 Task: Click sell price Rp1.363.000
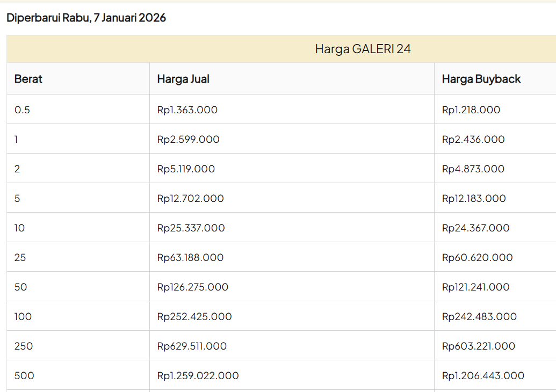[187, 110]
